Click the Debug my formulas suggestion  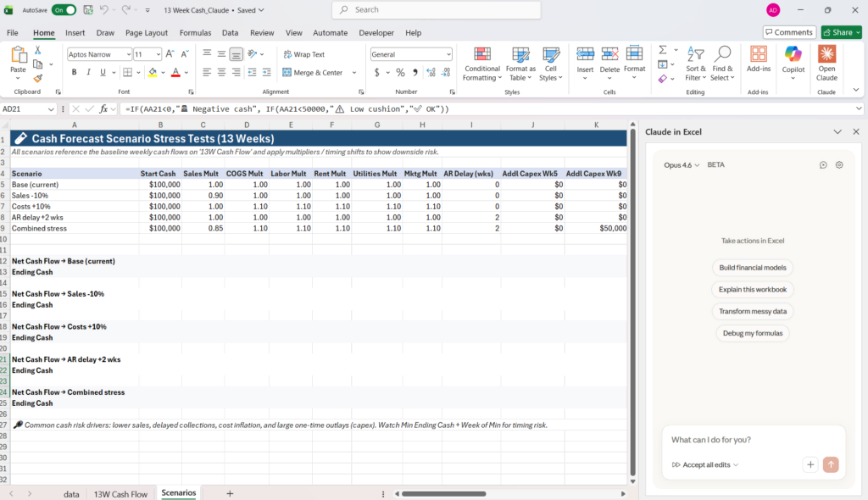[x=753, y=333]
